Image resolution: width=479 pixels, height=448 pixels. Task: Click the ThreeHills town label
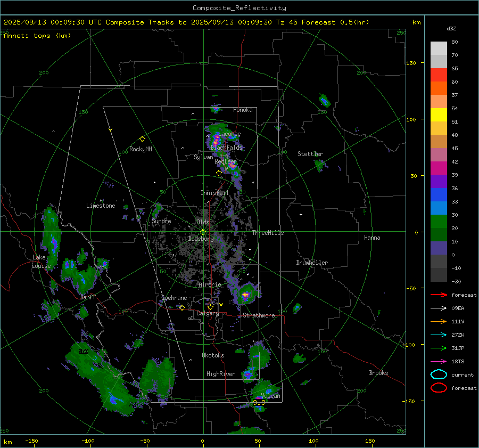[x=268, y=233]
